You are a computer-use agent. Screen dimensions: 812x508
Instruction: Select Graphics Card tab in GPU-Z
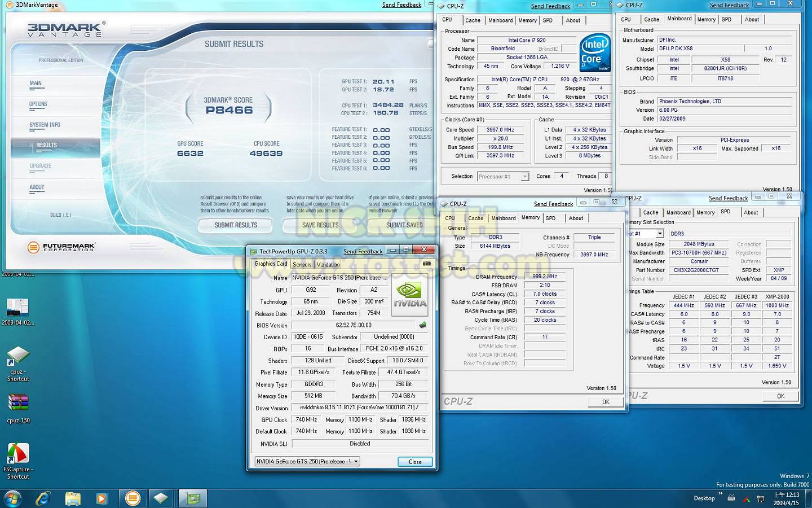pos(271,264)
